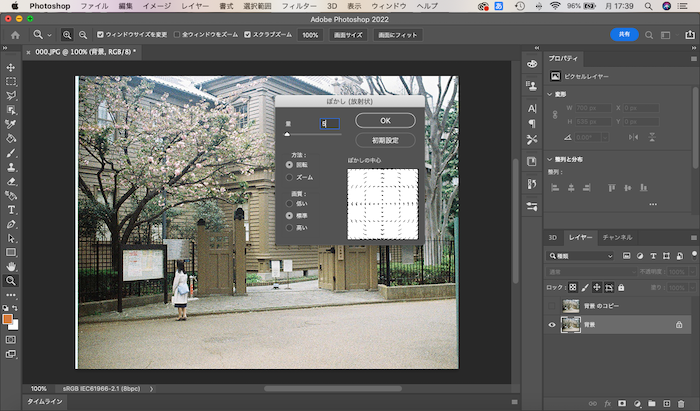The height and width of the screenshot is (411, 700).
Task: Open the 選択範囲 menu
Action: (257, 6)
